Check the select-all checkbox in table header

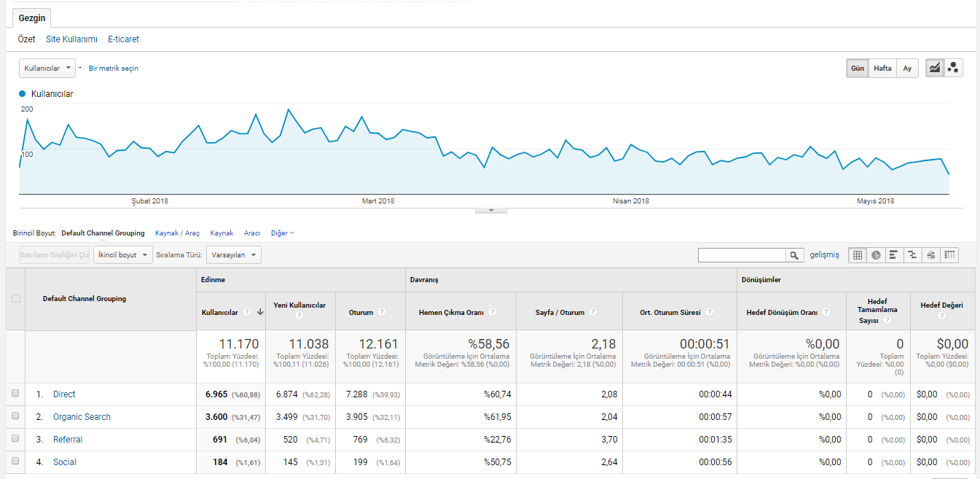pos(15,298)
